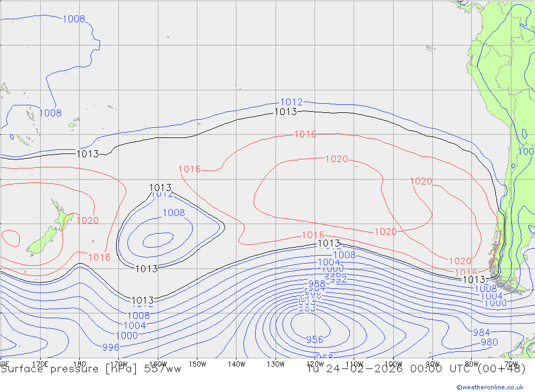Click the 1013 label beside southern Chile

(x=474, y=280)
